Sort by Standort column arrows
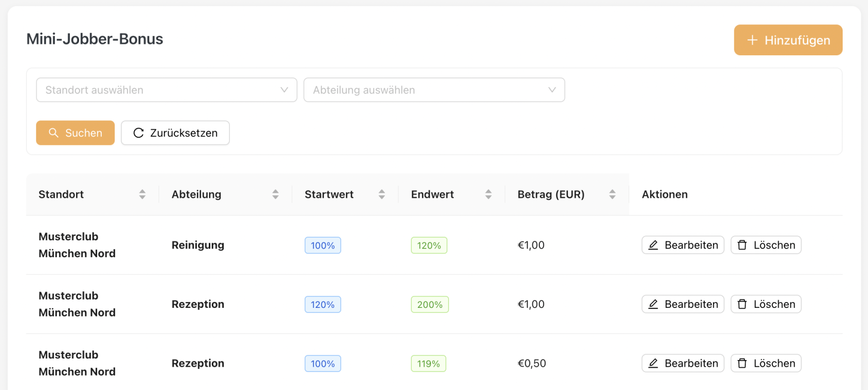The width and height of the screenshot is (868, 390). [x=142, y=194]
